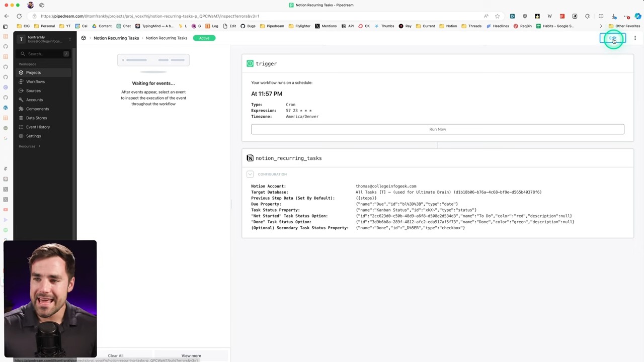
Task: Click the Settings gear icon in sidebar
Action: [21, 136]
